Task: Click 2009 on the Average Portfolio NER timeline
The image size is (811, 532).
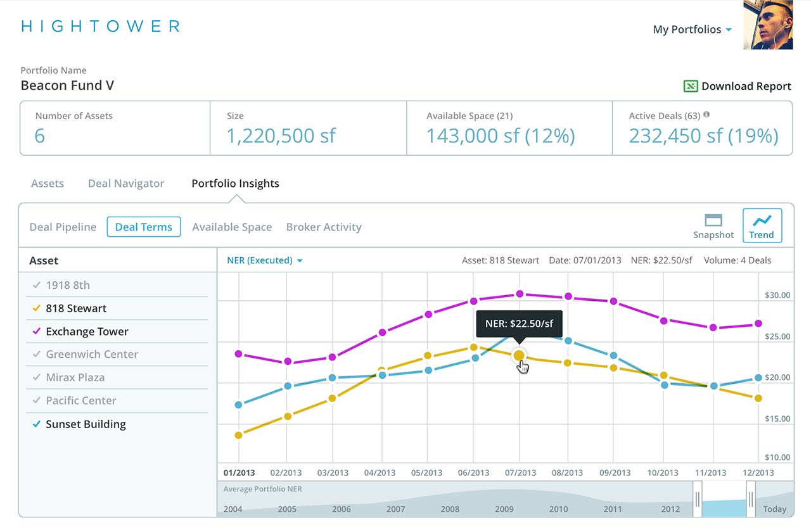Action: [x=504, y=509]
